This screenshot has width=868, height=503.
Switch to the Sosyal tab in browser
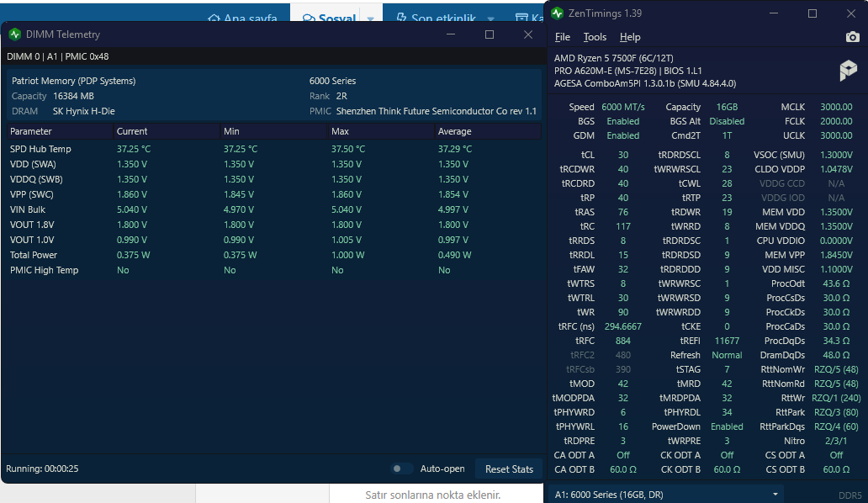point(329,18)
